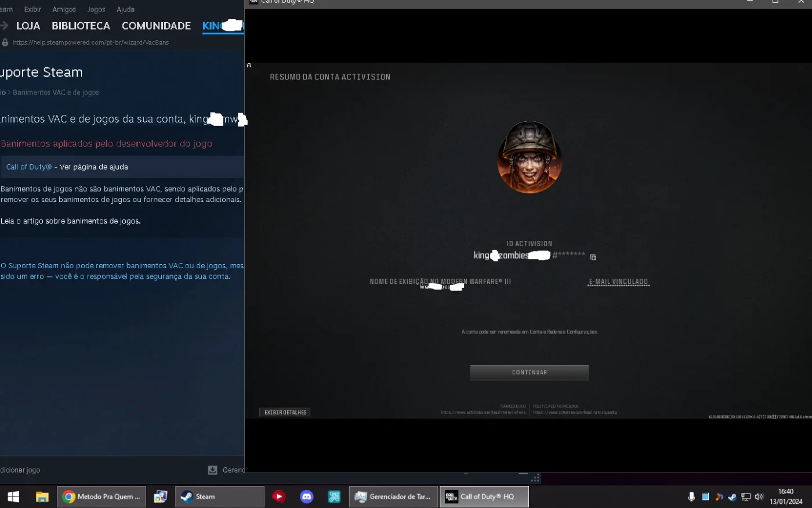
Task: Open the Activision terms-of-use link
Action: (483, 412)
